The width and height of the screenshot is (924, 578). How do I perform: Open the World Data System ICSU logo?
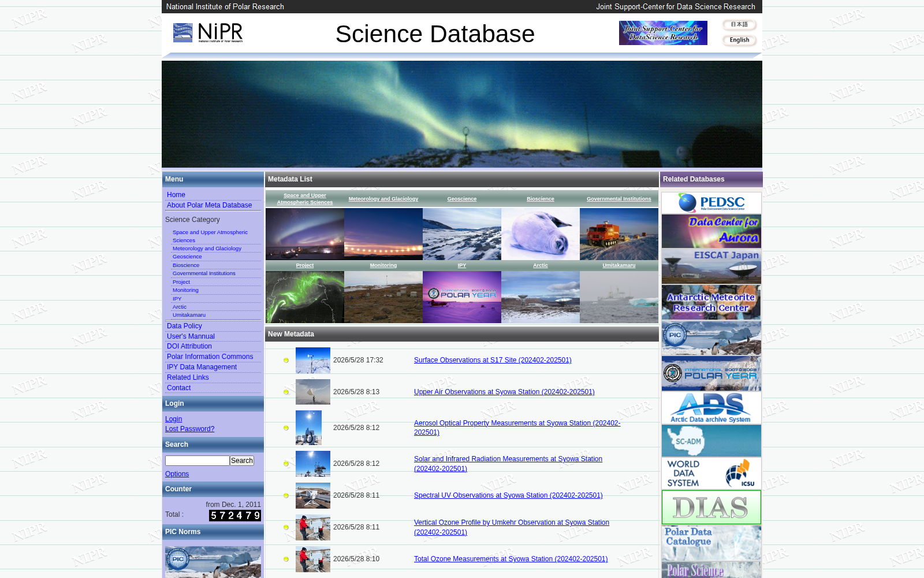[711, 473]
